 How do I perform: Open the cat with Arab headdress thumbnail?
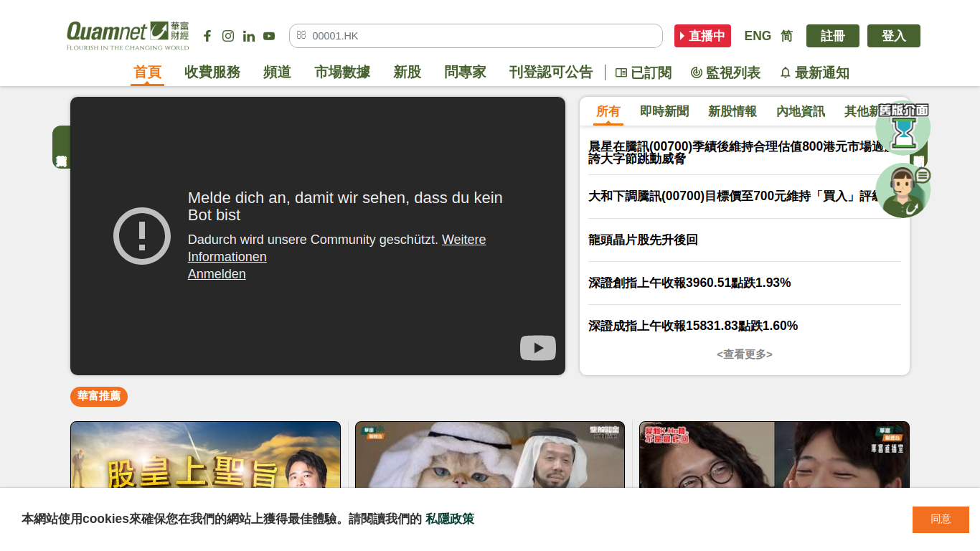[490, 455]
